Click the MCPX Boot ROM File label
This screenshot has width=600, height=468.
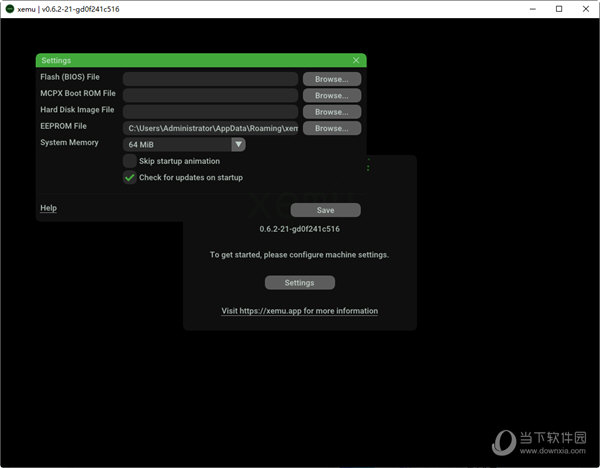(78, 93)
